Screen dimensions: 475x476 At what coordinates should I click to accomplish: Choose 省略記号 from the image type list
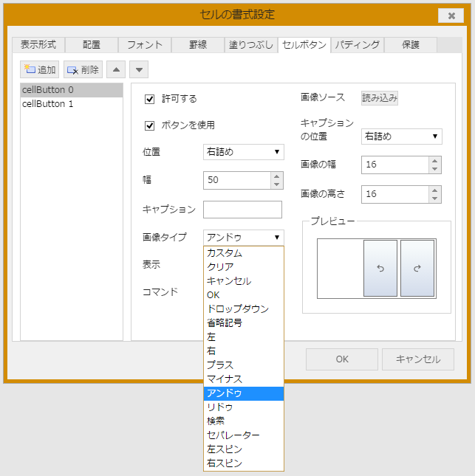coord(244,323)
